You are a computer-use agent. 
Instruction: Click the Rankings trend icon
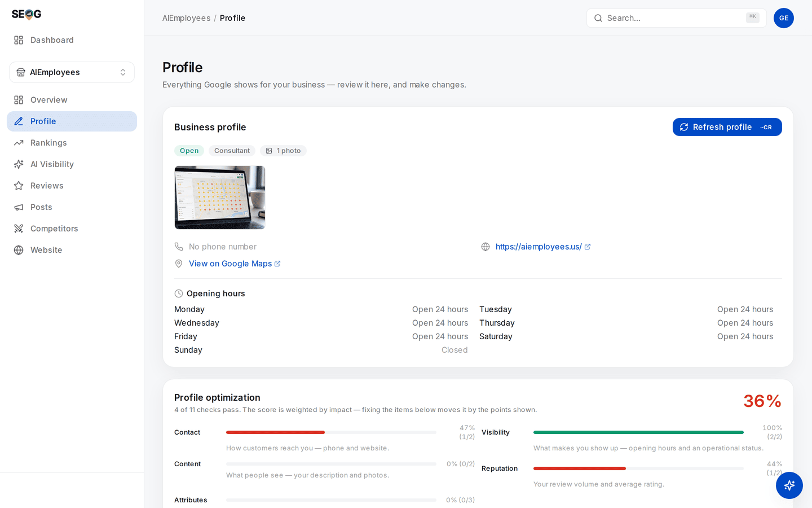point(19,143)
